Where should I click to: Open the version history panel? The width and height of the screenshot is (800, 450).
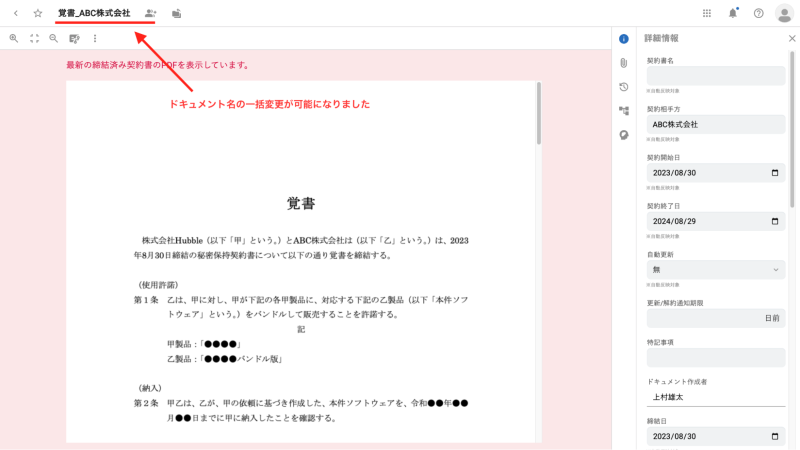click(x=624, y=87)
